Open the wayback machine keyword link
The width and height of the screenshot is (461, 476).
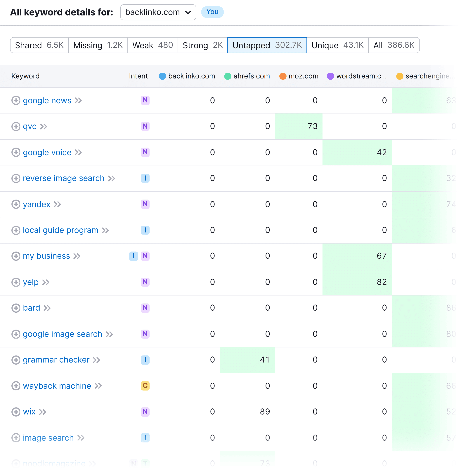57,386
